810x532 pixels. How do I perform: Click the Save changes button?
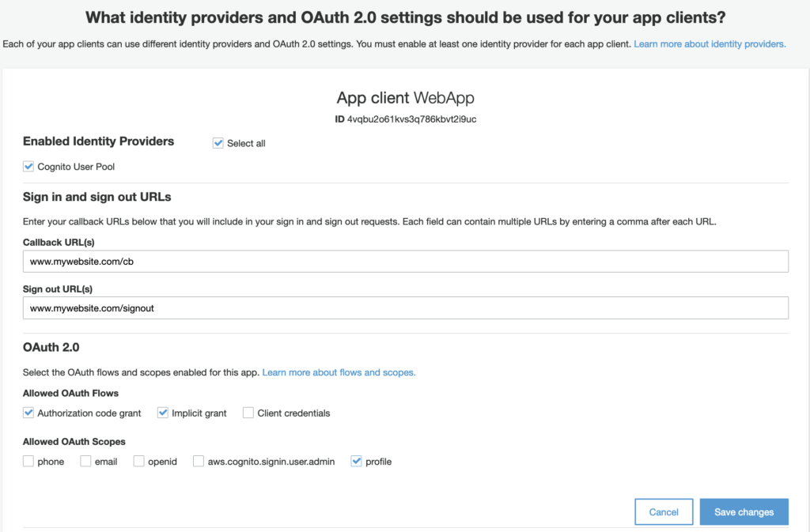[744, 512]
